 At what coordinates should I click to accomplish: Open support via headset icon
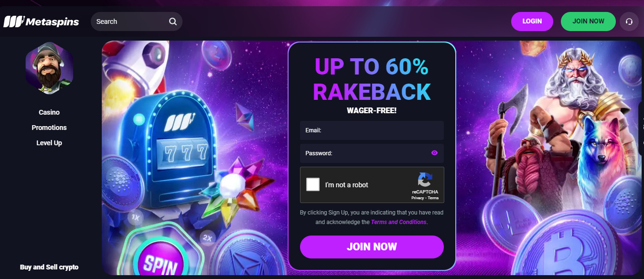[x=629, y=21]
